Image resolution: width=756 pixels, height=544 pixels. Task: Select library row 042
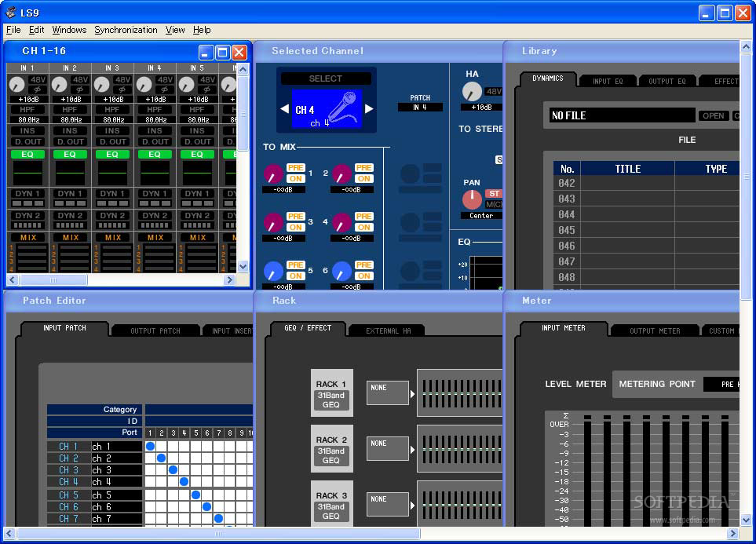pyautogui.click(x=646, y=183)
